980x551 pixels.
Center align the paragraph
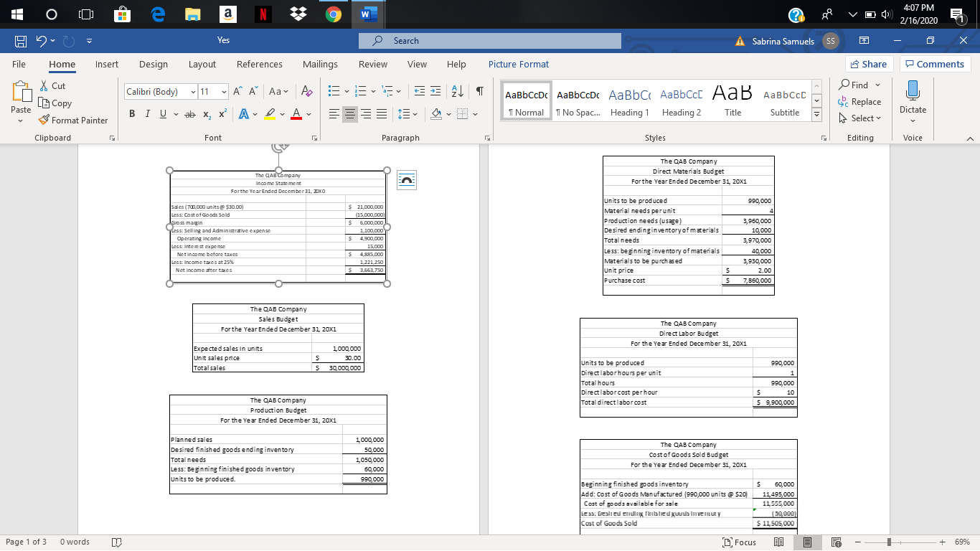point(351,115)
